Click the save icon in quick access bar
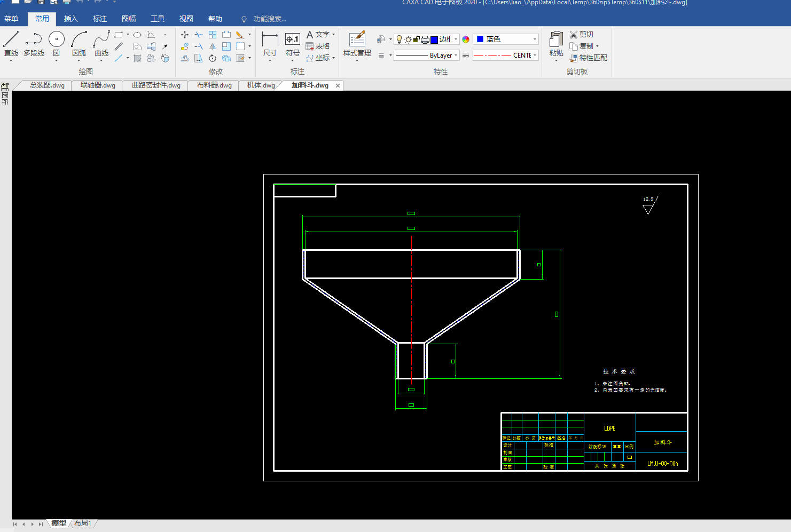This screenshot has height=532, width=791. tap(41, 2)
